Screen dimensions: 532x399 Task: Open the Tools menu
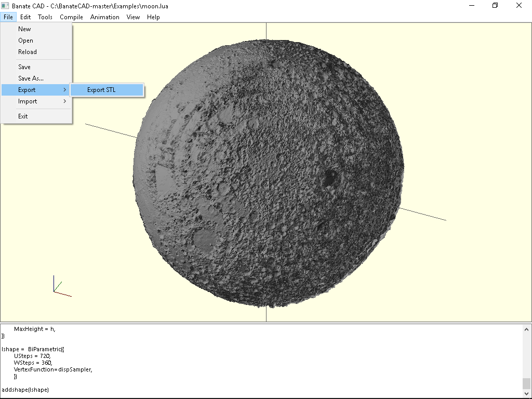45,17
